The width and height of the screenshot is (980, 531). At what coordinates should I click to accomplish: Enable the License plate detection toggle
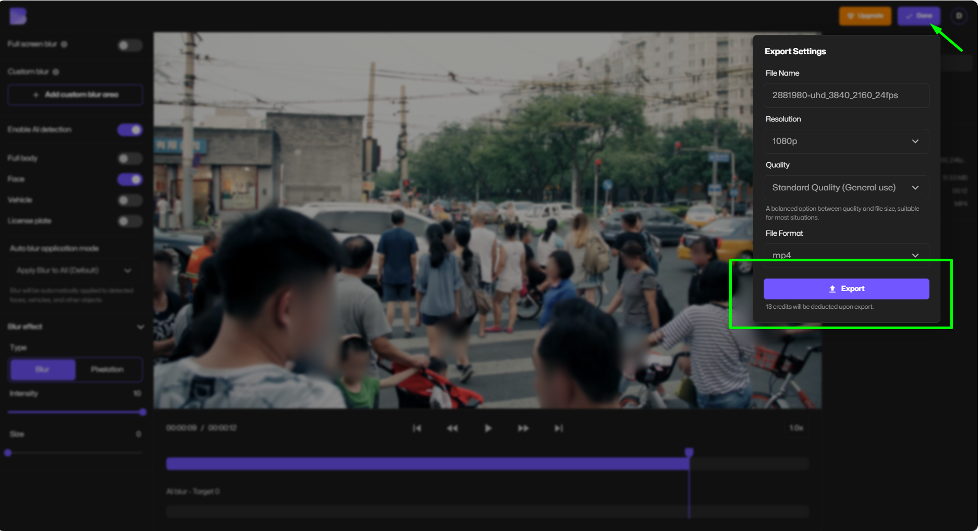[130, 221]
